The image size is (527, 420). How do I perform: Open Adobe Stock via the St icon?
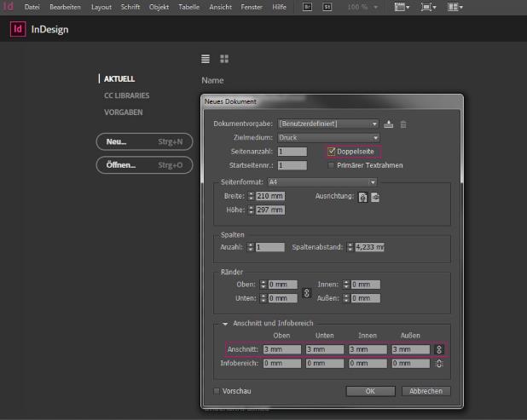(x=327, y=7)
